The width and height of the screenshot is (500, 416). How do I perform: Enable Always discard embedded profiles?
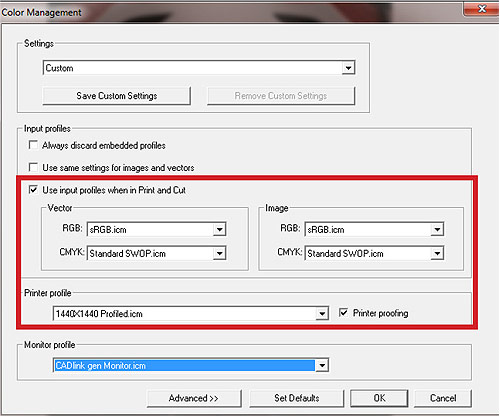click(x=33, y=145)
